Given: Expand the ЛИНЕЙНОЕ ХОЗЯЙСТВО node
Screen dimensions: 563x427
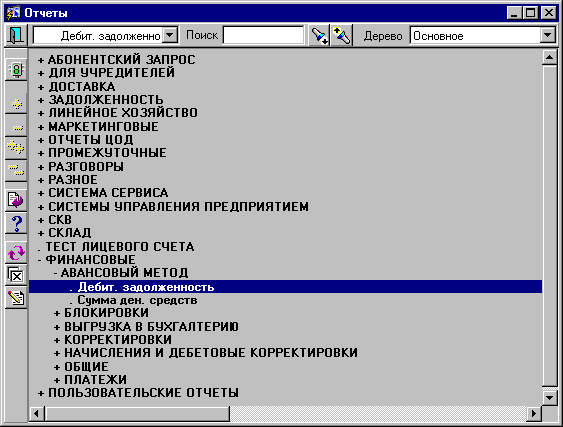Looking at the screenshot, I should [x=41, y=114].
